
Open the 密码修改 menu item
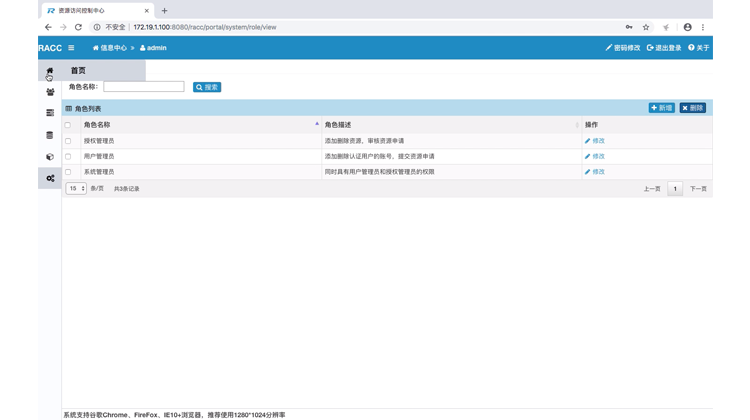(x=623, y=48)
